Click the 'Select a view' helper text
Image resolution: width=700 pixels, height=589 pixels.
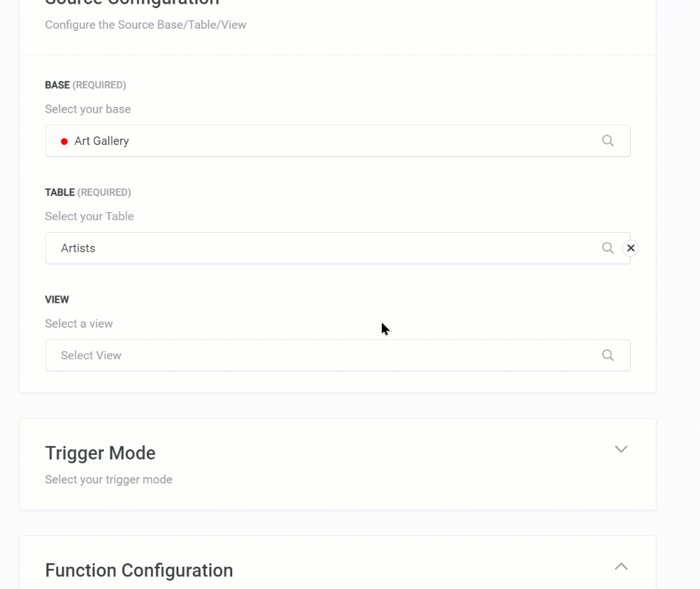[79, 323]
